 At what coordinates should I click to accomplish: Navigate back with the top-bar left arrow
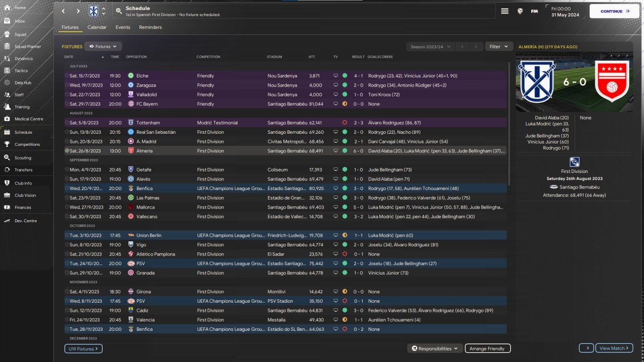[x=63, y=11]
